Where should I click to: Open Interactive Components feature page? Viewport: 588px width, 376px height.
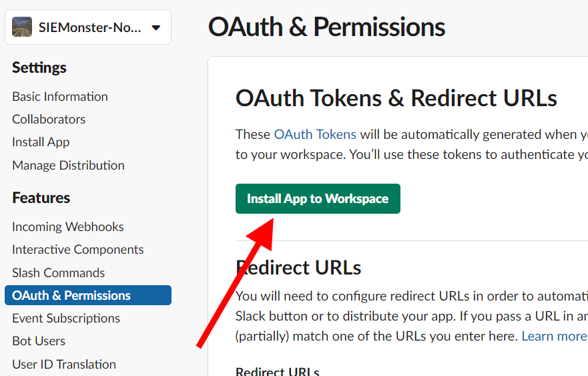pyautogui.click(x=78, y=249)
